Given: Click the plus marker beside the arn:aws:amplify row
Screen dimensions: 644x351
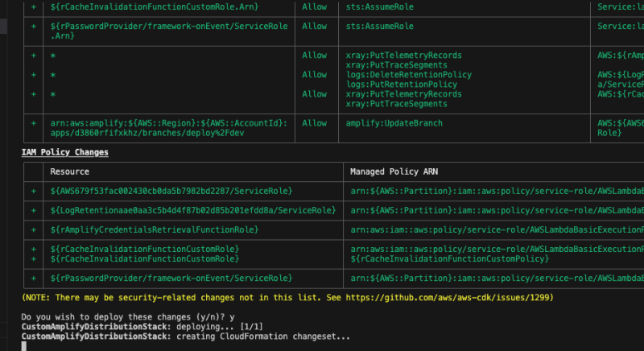Looking at the screenshot, I should [34, 123].
